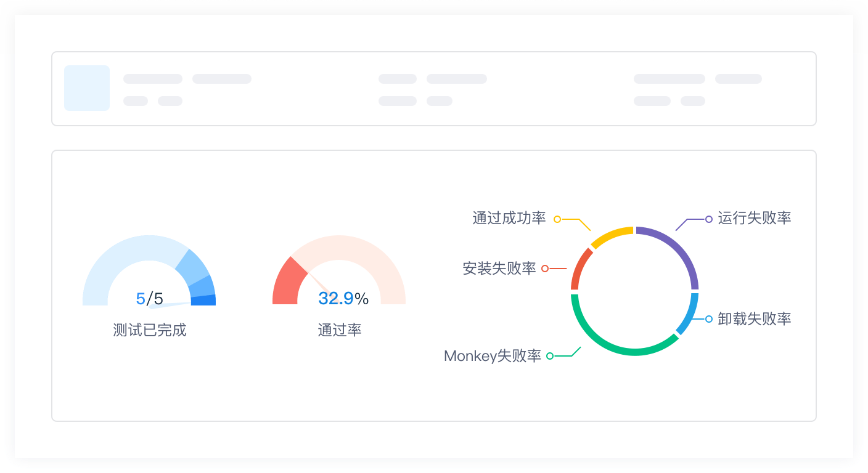Click the 运行失败率 label
Screen dimensions: 868x473
(754, 218)
